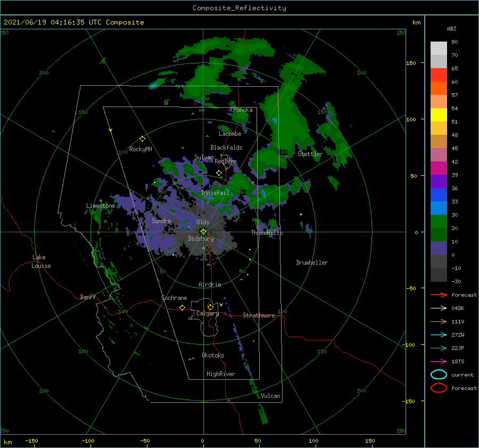Select the white 04DK arrow icon
The height and width of the screenshot is (448, 479).
pyautogui.click(x=439, y=308)
